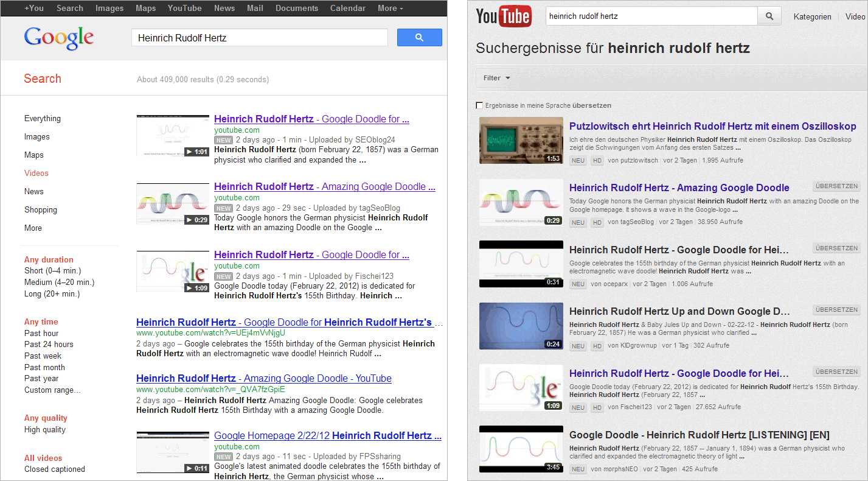This screenshot has height=481, width=868.
Task: Filter results to 'Past week'
Action: point(43,356)
